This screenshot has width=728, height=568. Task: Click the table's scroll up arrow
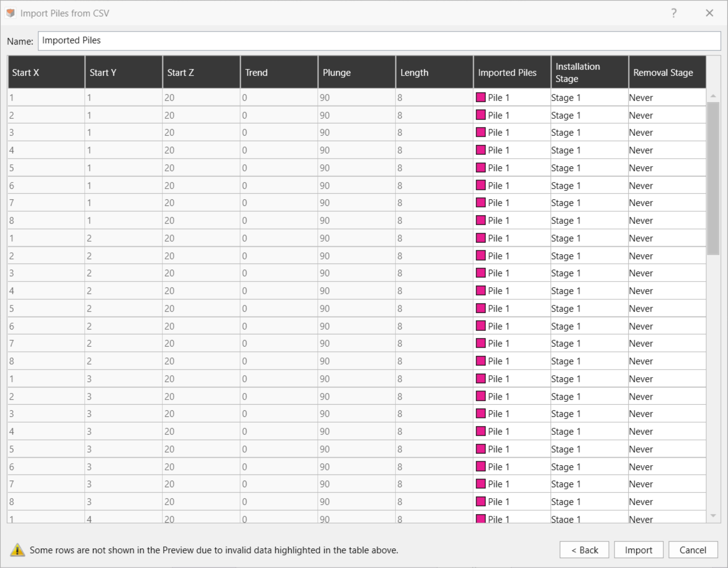coord(713,96)
